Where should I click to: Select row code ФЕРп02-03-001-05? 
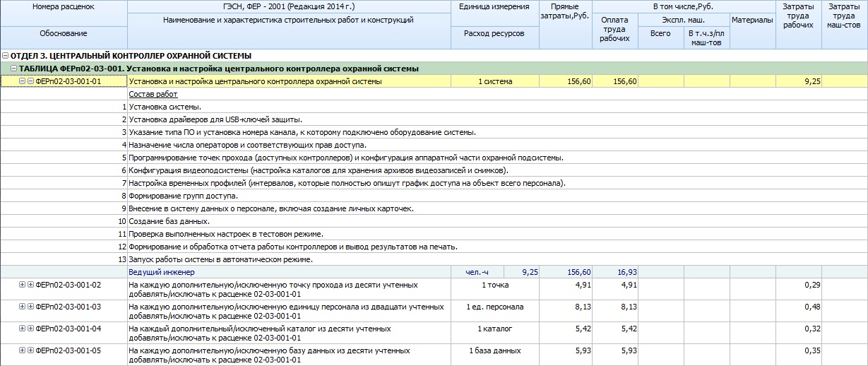point(69,350)
